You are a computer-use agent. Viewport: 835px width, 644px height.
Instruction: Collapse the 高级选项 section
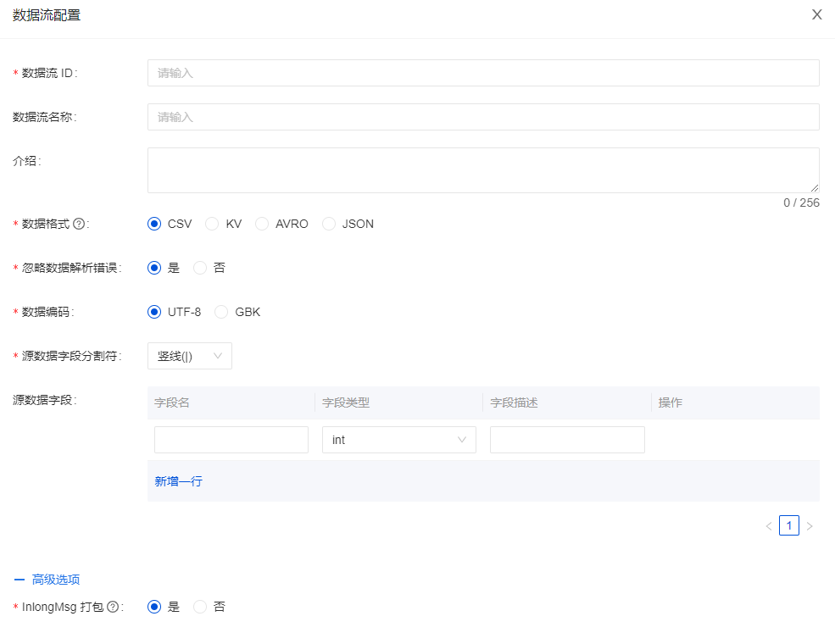47,580
